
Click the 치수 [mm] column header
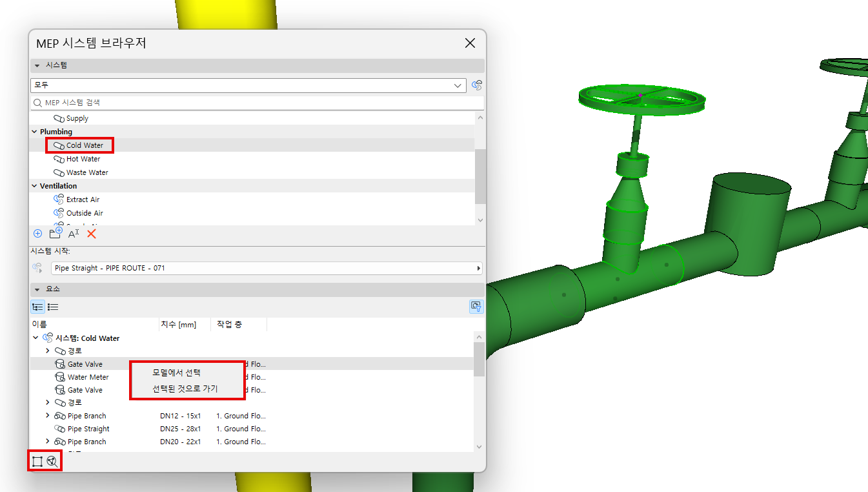pyautogui.click(x=185, y=324)
